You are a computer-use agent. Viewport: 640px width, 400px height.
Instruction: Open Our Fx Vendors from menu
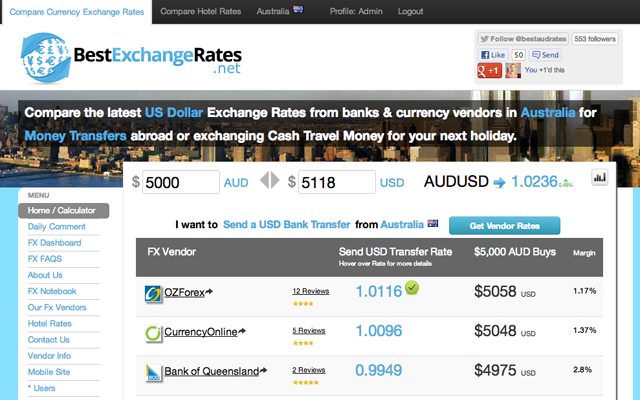pyautogui.click(x=57, y=307)
